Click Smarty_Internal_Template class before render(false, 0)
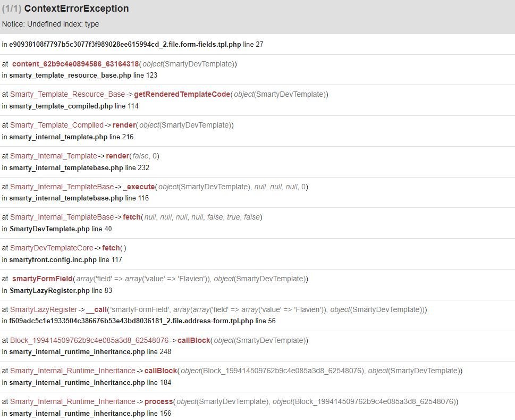Viewport: 515px width, 420px height. [54, 156]
